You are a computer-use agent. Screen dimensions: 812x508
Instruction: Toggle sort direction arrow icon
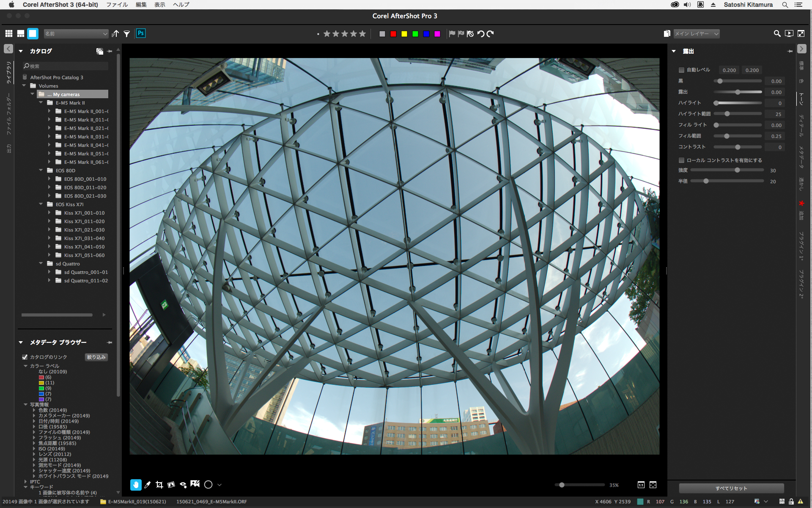pyautogui.click(x=115, y=34)
